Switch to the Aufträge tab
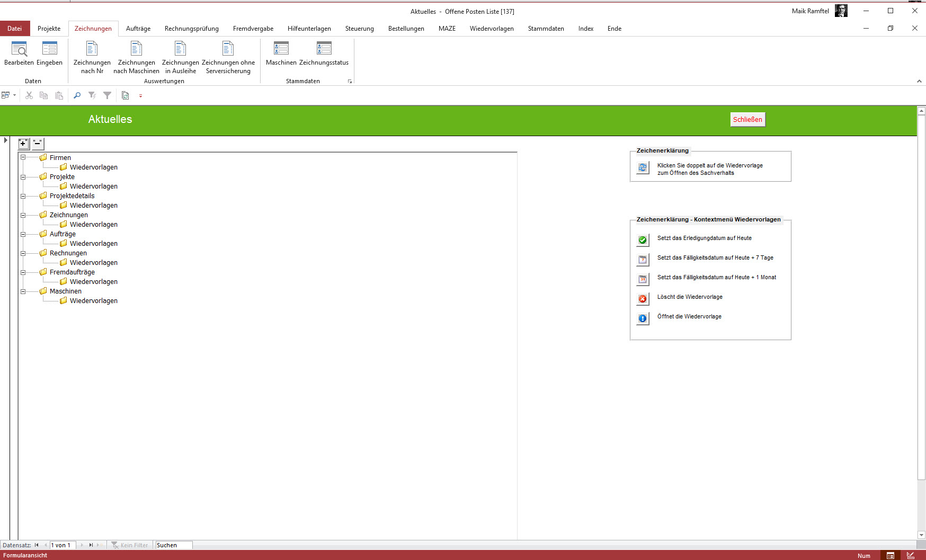Screen dimensions: 926x560 pos(138,29)
